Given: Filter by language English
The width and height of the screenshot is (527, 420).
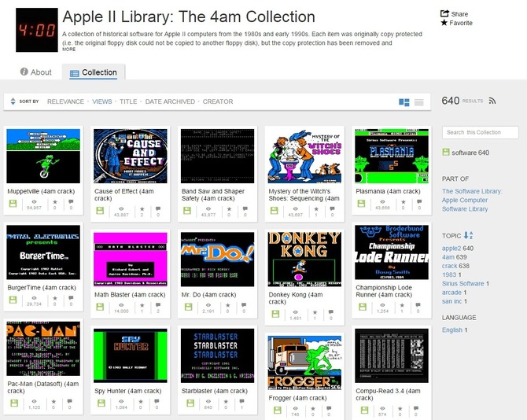Looking at the screenshot, I should (452, 330).
